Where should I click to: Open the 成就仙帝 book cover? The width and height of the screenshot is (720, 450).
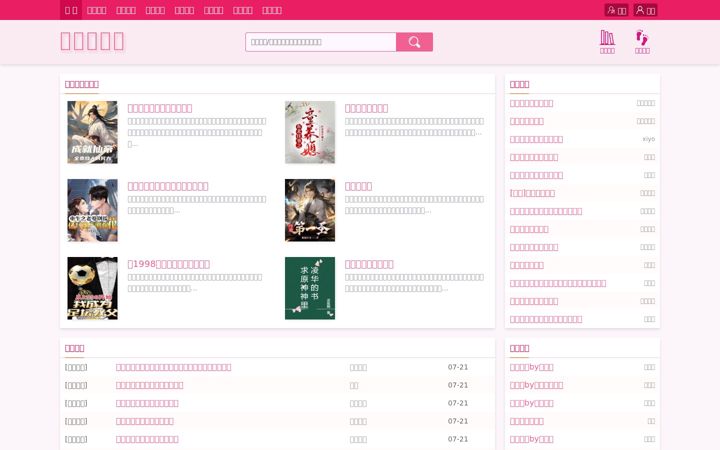coord(92,132)
